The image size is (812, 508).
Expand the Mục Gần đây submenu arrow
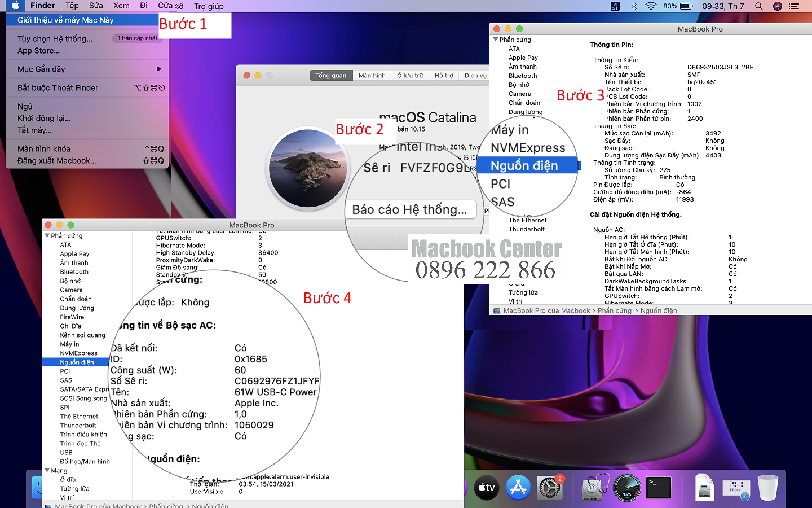click(x=159, y=69)
